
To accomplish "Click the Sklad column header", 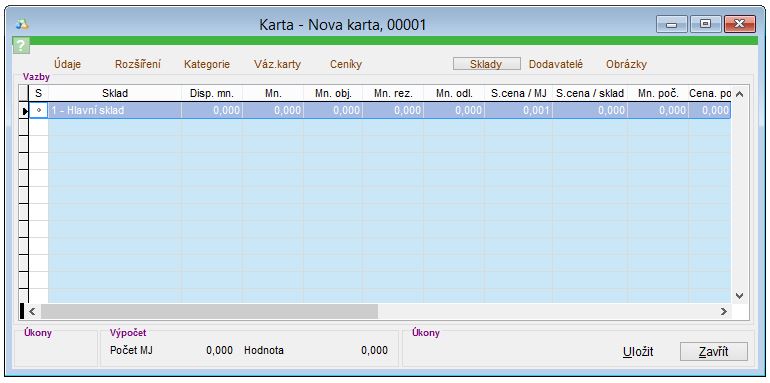I will coord(115,93).
